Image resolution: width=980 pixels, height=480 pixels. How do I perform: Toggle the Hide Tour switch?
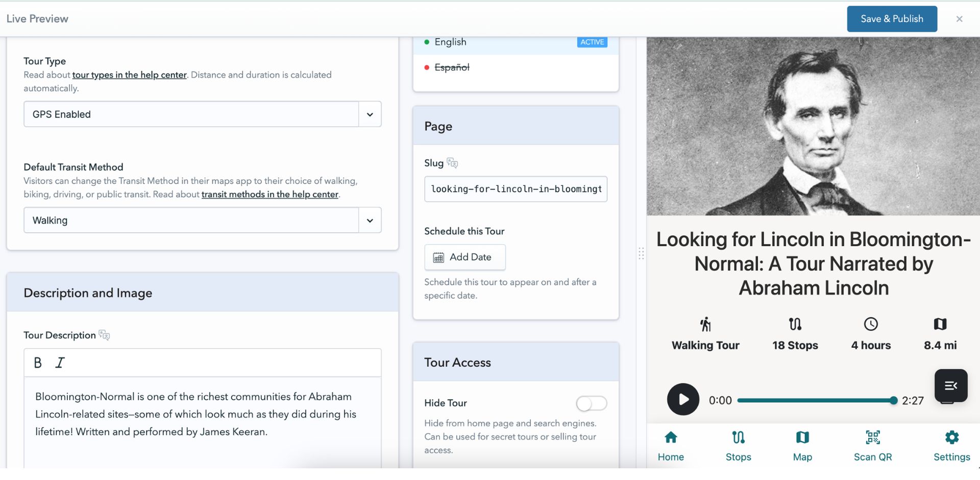pos(591,403)
